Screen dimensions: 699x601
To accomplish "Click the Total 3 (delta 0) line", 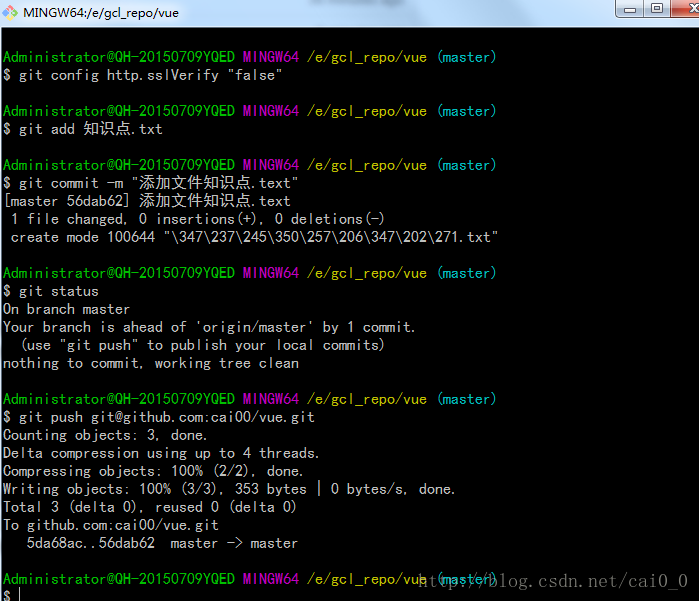I will pos(149,507).
